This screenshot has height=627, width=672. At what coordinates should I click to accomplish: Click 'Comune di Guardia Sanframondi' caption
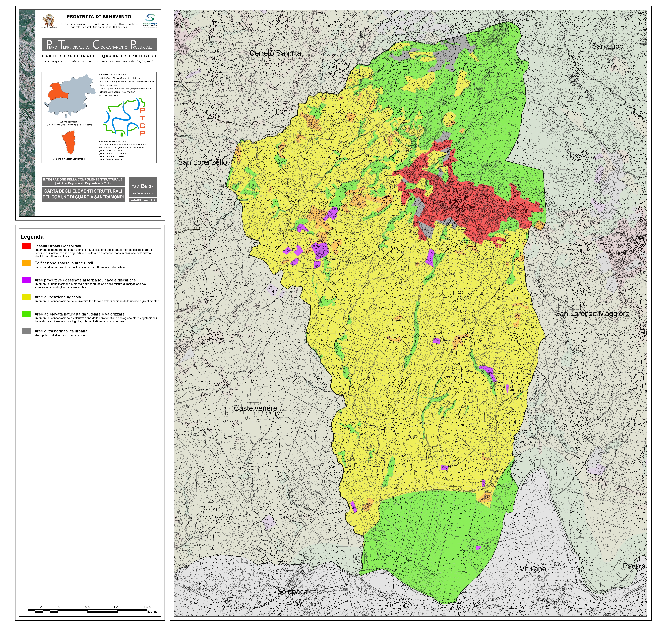point(69,159)
